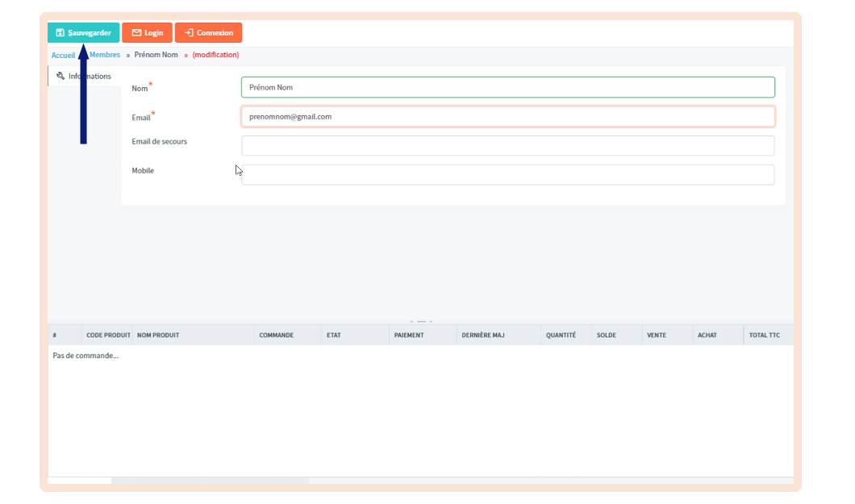855x504 pixels.
Task: Open the Accueil breadcrumb link
Action: tap(63, 55)
